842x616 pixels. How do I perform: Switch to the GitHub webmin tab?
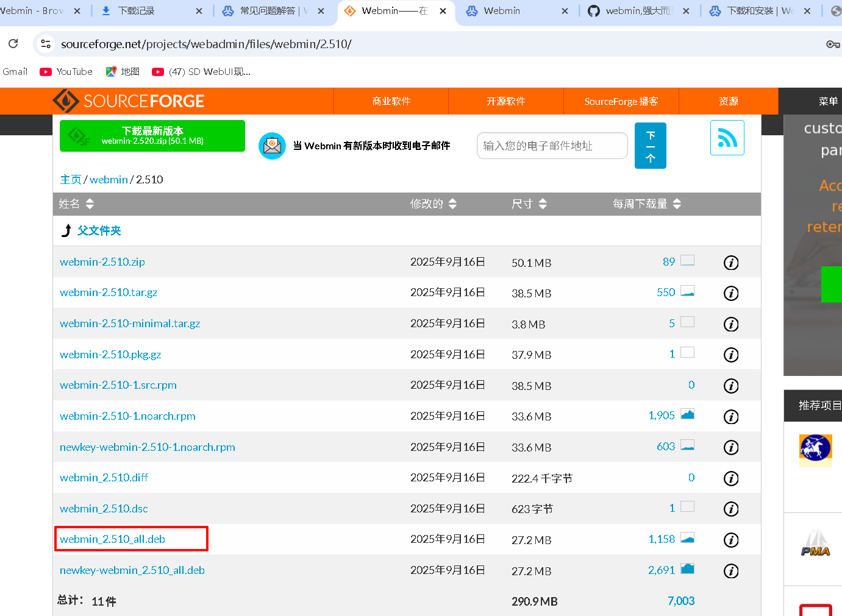638,11
